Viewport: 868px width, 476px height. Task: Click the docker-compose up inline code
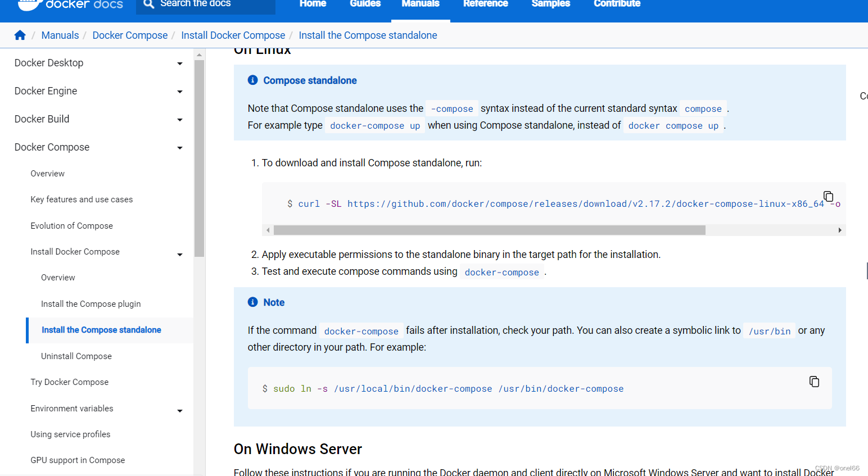[375, 125]
